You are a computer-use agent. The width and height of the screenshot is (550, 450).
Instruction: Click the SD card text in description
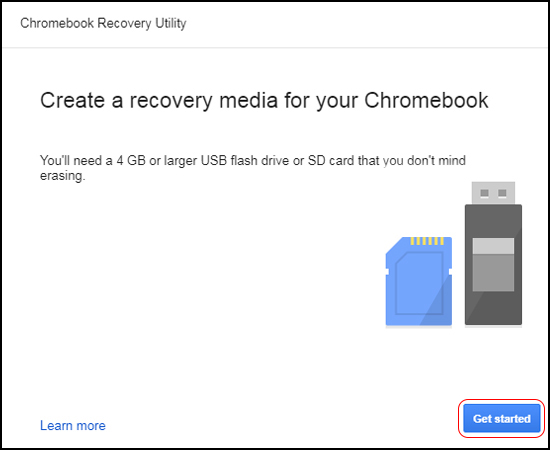[331, 161]
